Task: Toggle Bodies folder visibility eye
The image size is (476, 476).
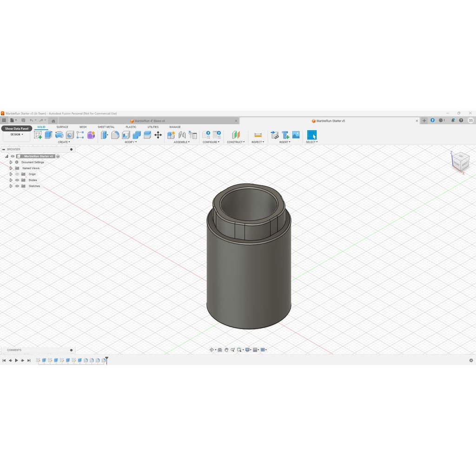Action: click(x=17, y=180)
